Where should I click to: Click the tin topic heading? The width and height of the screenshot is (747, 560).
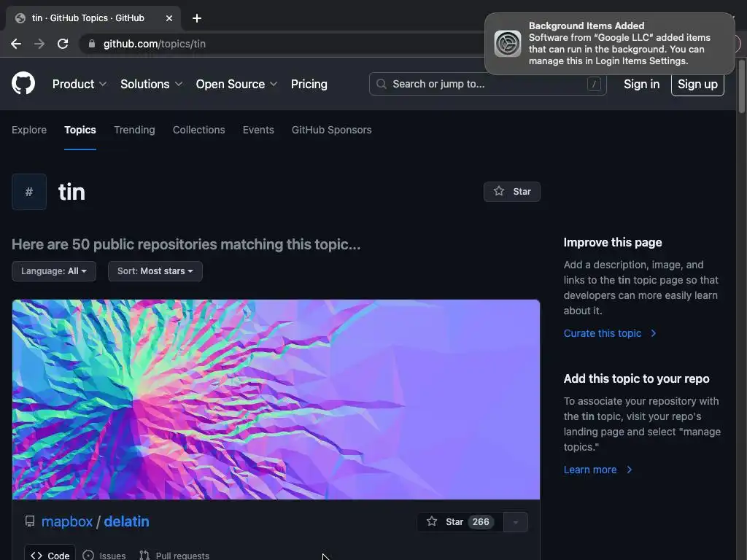71,192
